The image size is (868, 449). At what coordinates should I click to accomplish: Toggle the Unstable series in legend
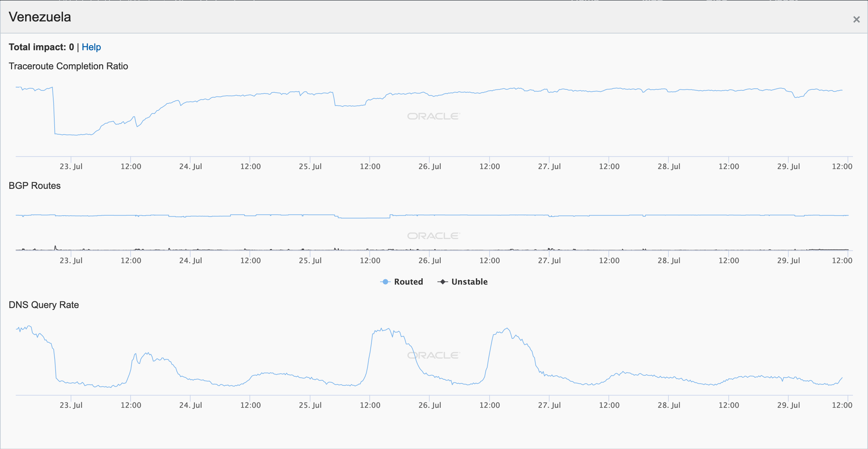(469, 282)
